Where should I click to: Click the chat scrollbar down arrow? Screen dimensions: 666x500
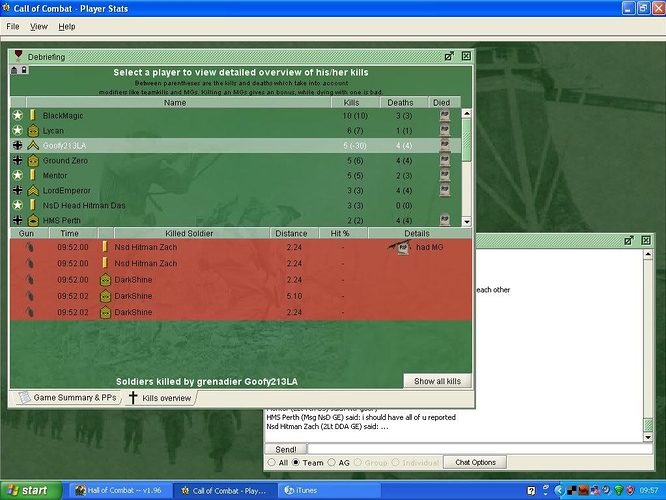(x=648, y=437)
